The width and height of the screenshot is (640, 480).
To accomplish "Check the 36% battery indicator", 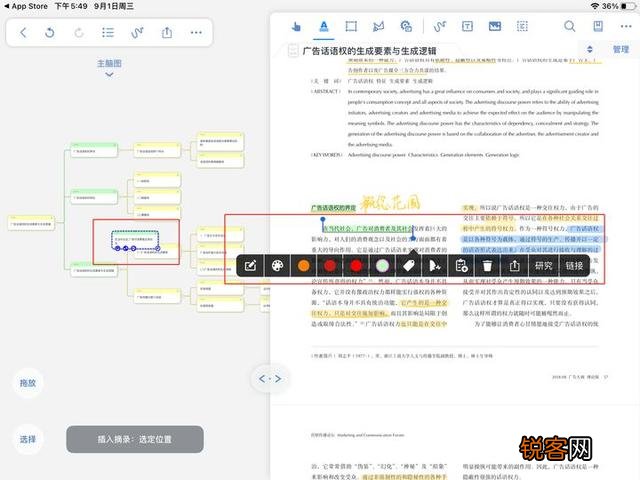I will tap(619, 6).
